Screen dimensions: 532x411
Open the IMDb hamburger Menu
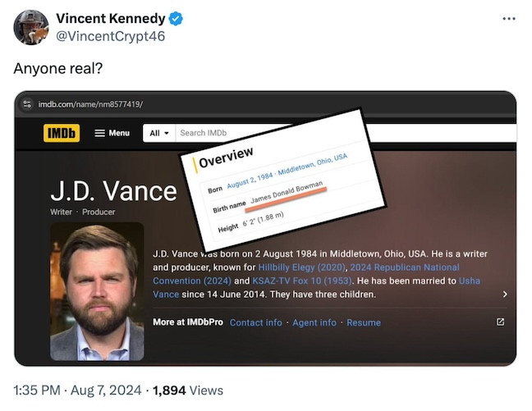click(x=112, y=133)
